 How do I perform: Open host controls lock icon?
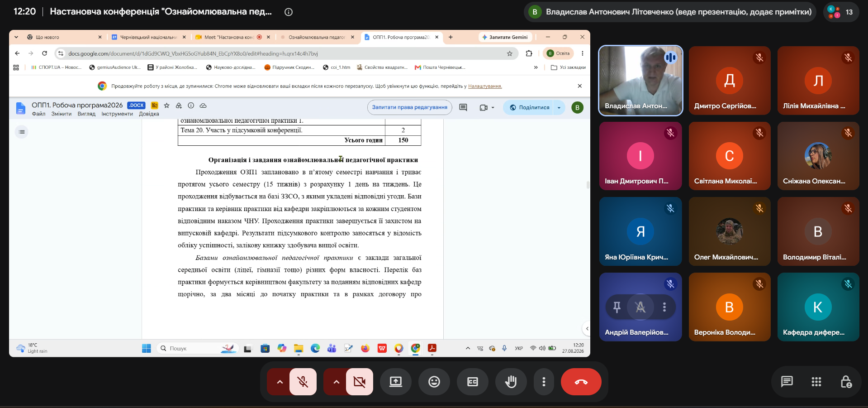click(846, 382)
